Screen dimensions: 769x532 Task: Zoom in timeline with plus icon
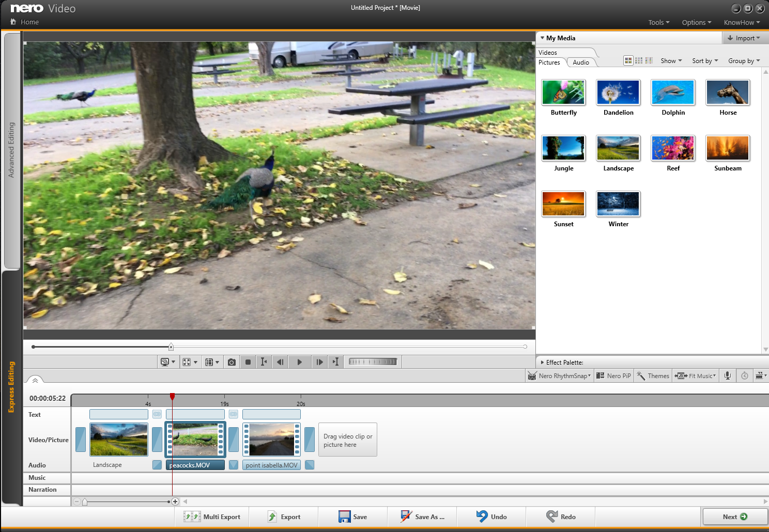tap(175, 502)
